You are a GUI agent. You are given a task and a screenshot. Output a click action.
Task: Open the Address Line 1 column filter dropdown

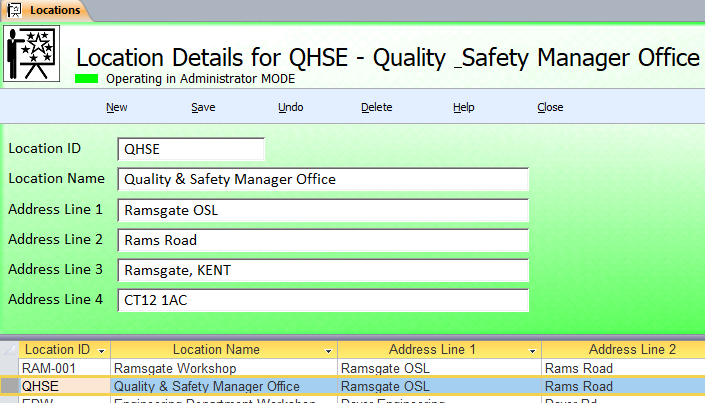pos(532,351)
